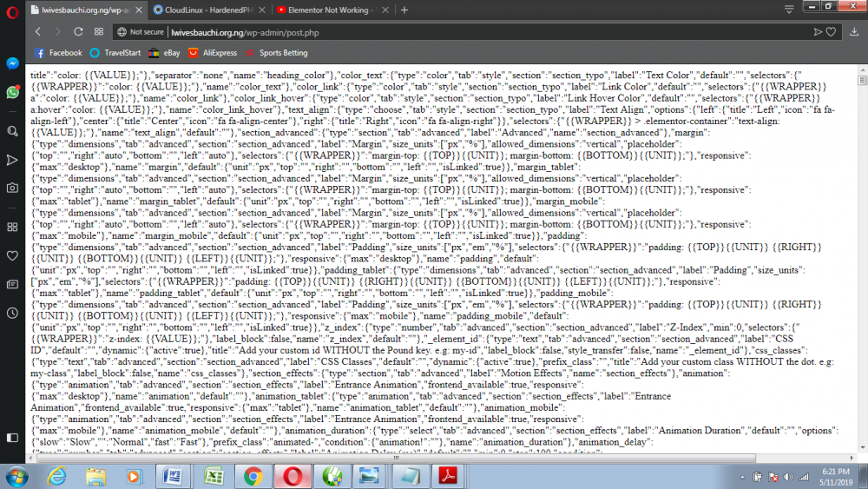Switch to Elementor Not Working tab
The width and height of the screenshot is (868, 489).
332,10
